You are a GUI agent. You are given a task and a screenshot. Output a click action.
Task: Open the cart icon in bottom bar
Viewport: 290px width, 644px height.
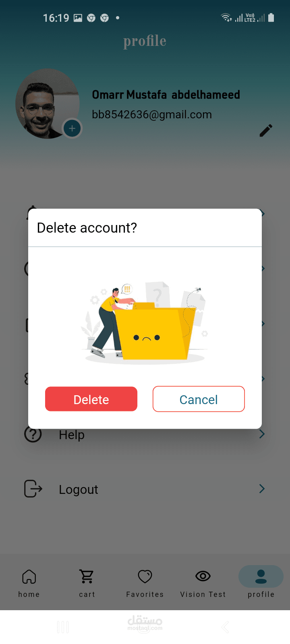87,576
